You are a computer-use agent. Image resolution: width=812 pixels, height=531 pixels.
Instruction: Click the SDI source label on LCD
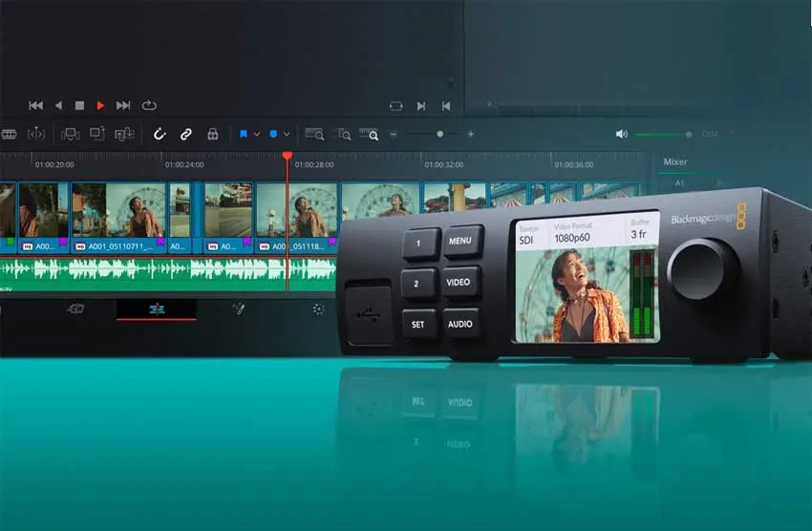tap(526, 240)
